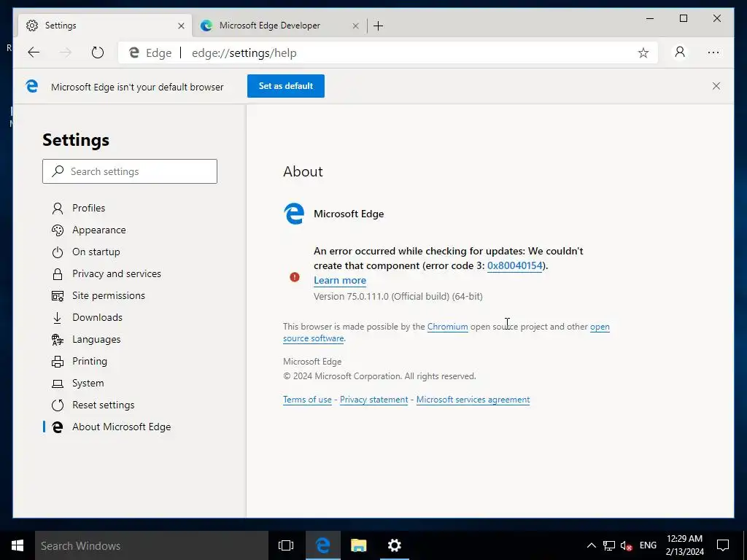The image size is (747, 560).
Task: Maximize the Edge window
Action: point(683,18)
